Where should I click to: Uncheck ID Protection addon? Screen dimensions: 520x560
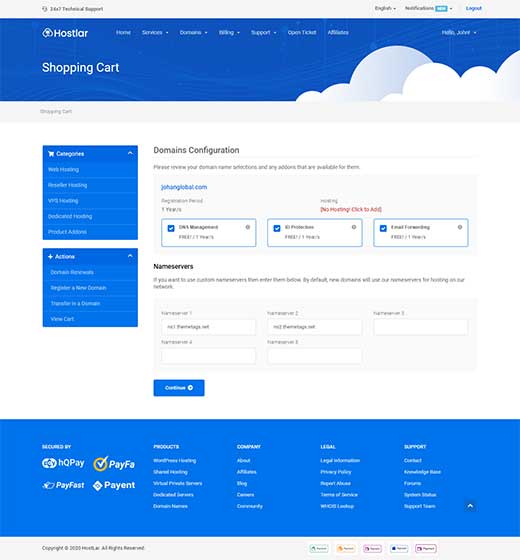277,228
